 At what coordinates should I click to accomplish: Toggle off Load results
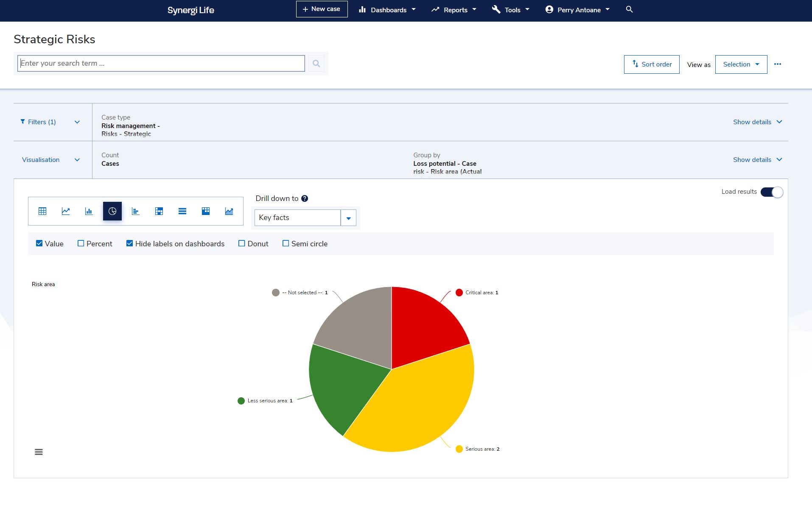pos(772,192)
